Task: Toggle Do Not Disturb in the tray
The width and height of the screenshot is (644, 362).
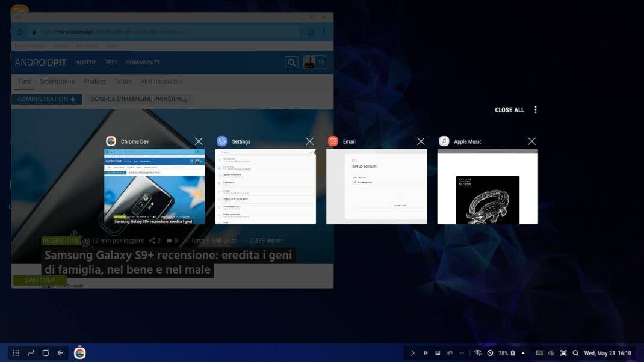Action: (491, 353)
